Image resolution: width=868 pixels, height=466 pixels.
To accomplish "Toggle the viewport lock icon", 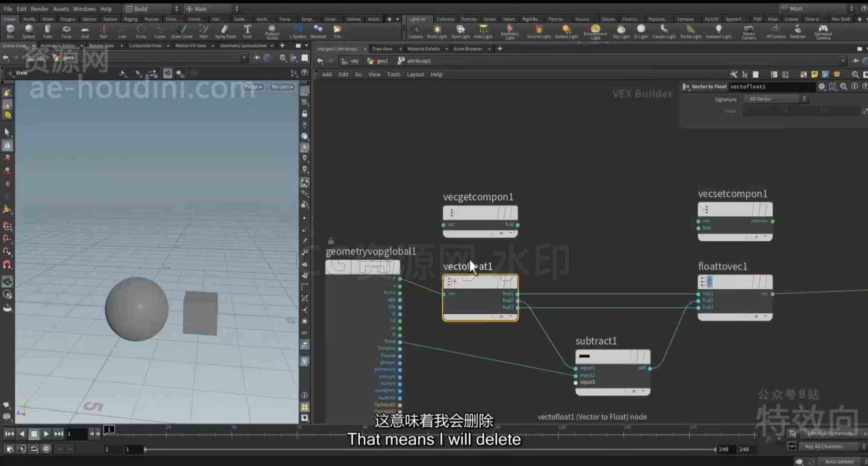I will pos(305,113).
